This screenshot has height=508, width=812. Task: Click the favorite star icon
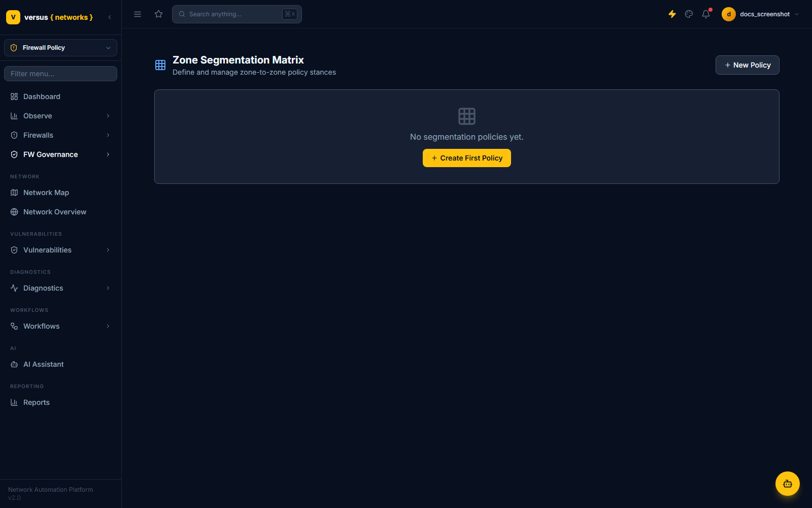tap(159, 14)
